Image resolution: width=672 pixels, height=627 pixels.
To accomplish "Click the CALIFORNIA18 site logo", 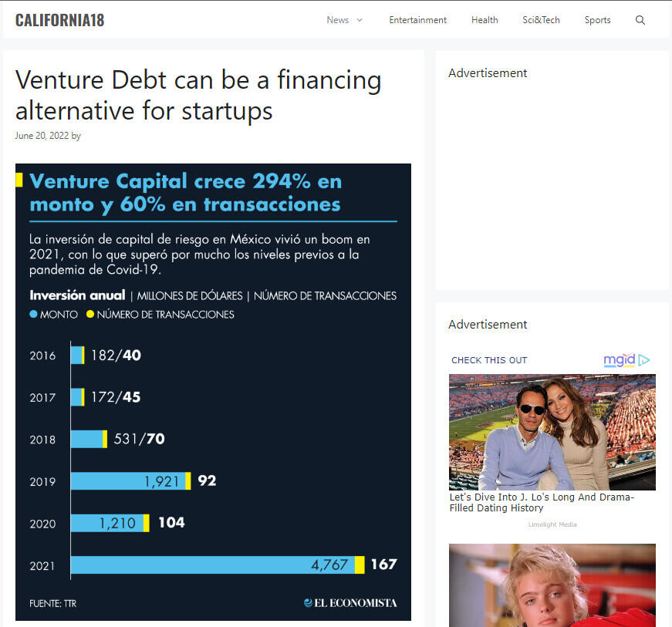I will tap(59, 20).
